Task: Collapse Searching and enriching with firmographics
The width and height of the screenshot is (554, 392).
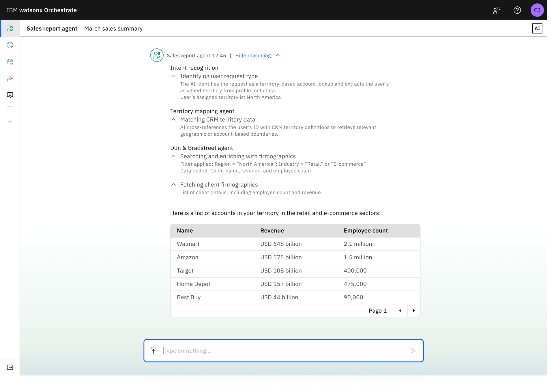Action: pos(173,156)
